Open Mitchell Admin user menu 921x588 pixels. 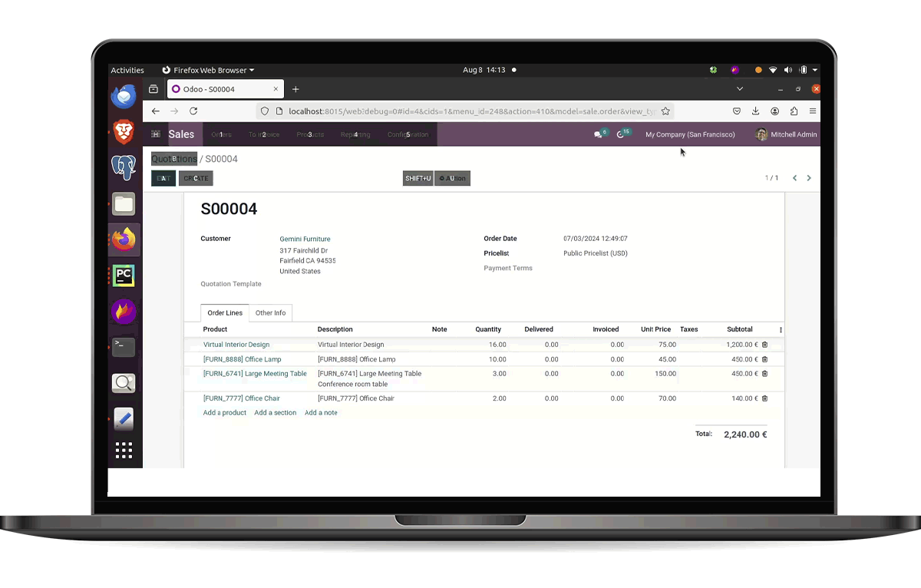[786, 134]
